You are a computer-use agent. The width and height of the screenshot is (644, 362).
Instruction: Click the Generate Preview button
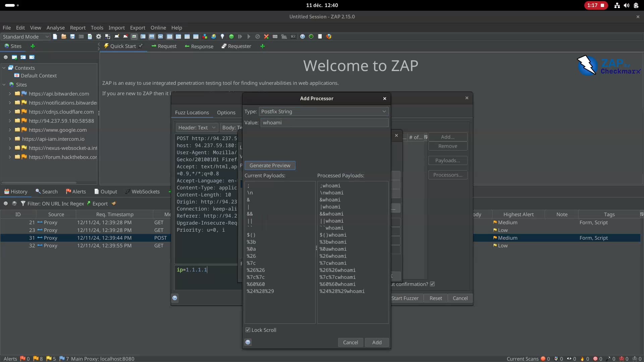[270, 165]
